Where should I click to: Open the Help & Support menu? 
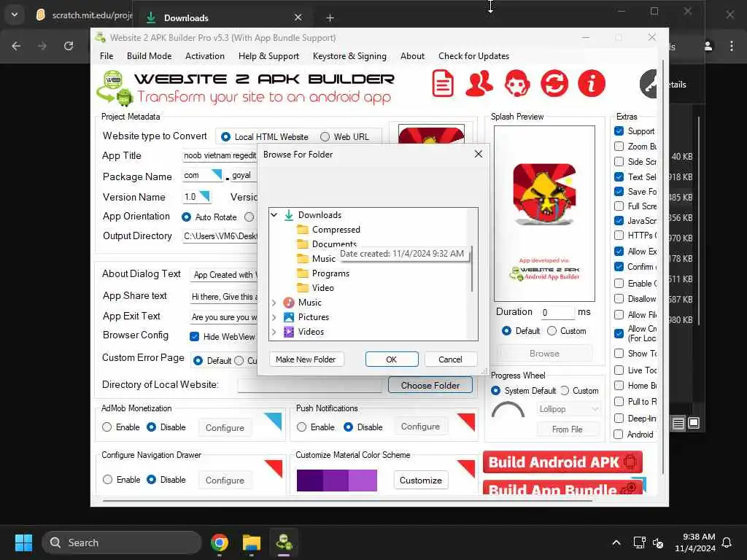pos(268,56)
